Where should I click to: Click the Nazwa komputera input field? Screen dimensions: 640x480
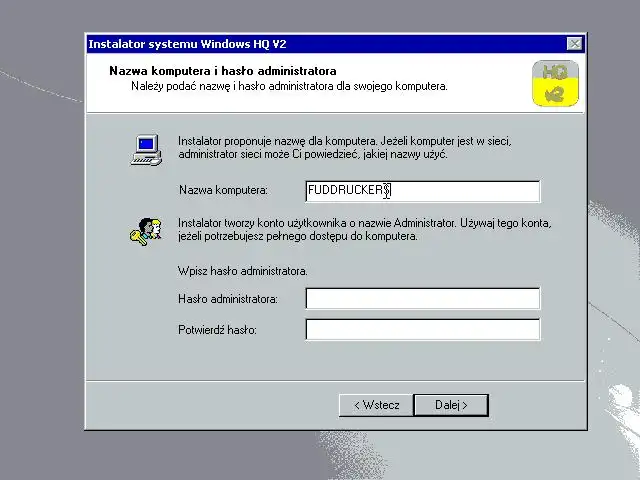422,191
